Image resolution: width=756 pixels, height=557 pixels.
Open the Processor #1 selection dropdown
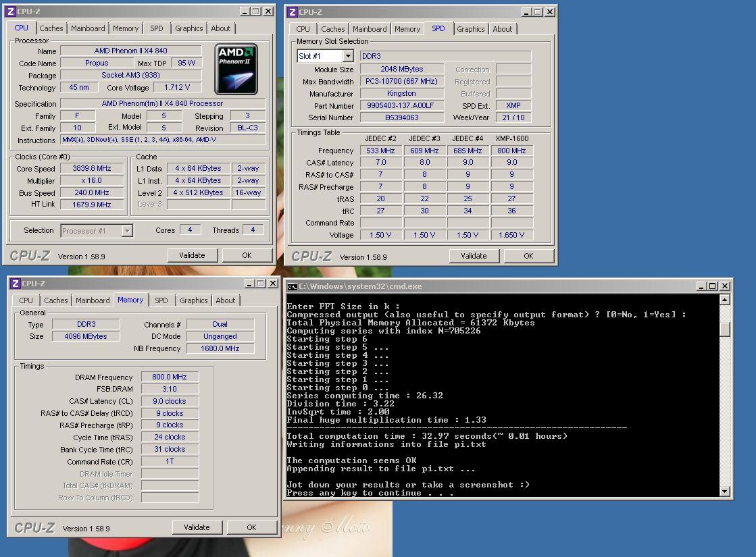(x=127, y=231)
